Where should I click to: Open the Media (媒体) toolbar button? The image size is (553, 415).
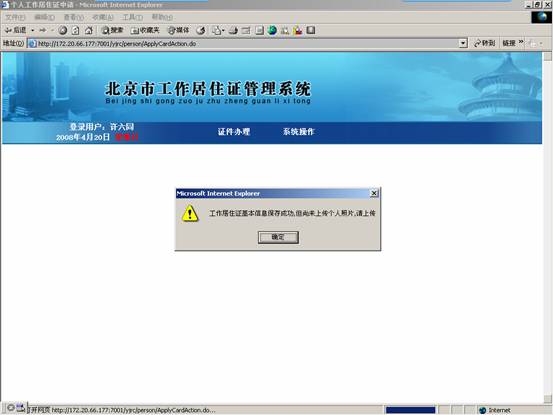pyautogui.click(x=178, y=30)
